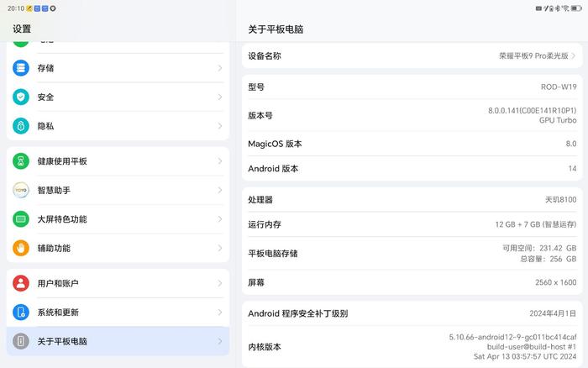Tap the round notification icon in status bar
This screenshot has width=588, height=368.
click(x=53, y=8)
